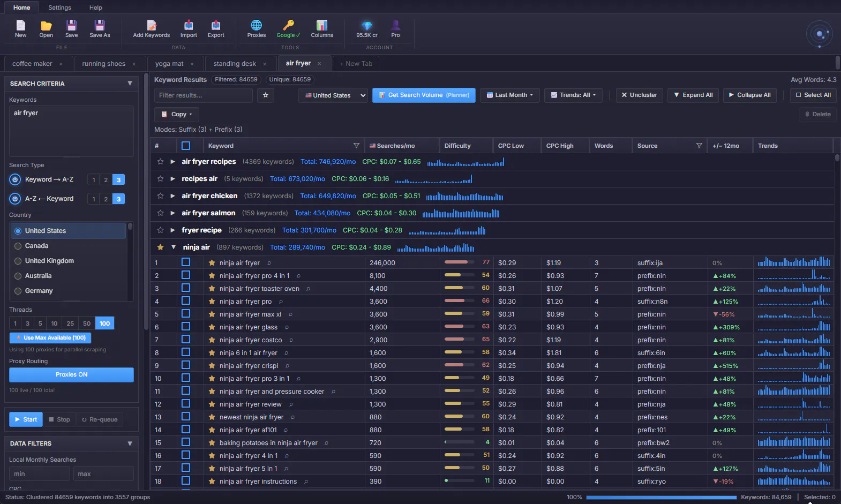Select United Kingdom as the country

click(x=69, y=261)
